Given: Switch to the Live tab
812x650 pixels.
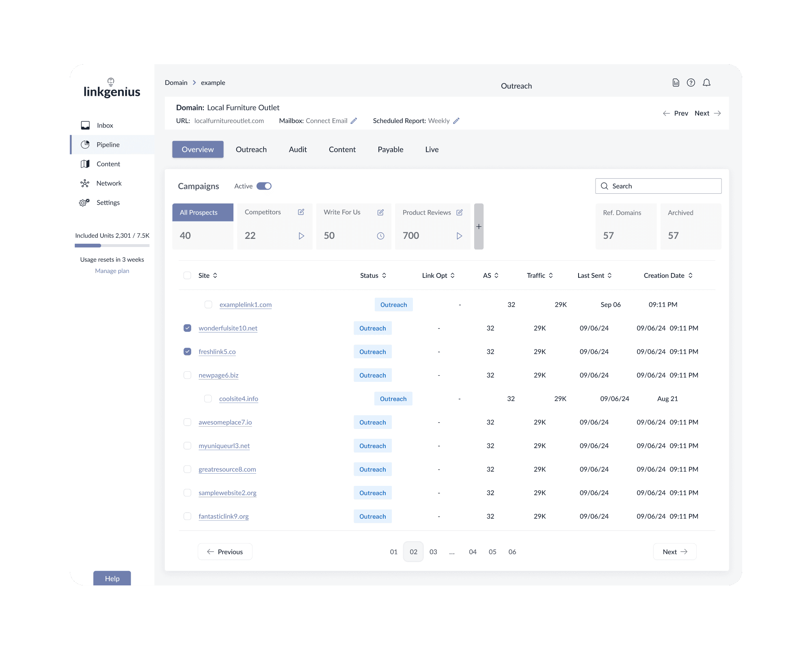Looking at the screenshot, I should click(432, 149).
